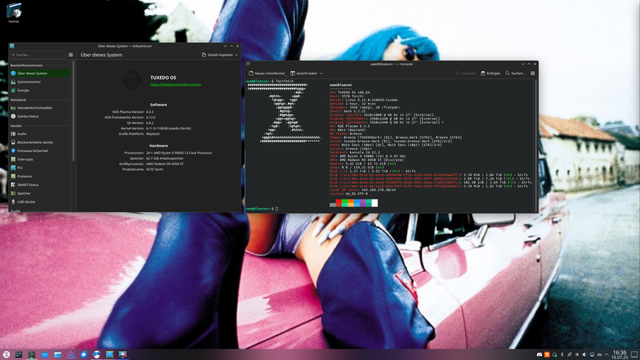This screenshot has height=360, width=640.
Task: Open Samba-Status in the sidebar
Action: click(x=40, y=117)
